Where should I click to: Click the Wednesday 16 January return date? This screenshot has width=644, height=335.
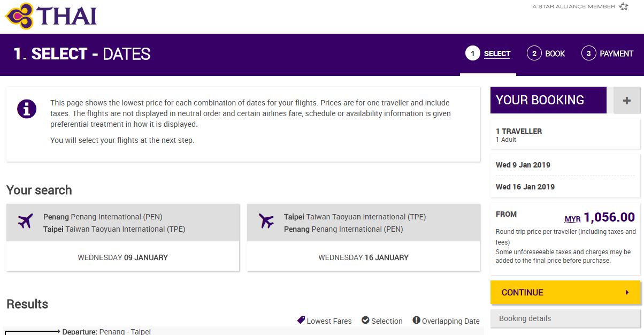coord(363,257)
